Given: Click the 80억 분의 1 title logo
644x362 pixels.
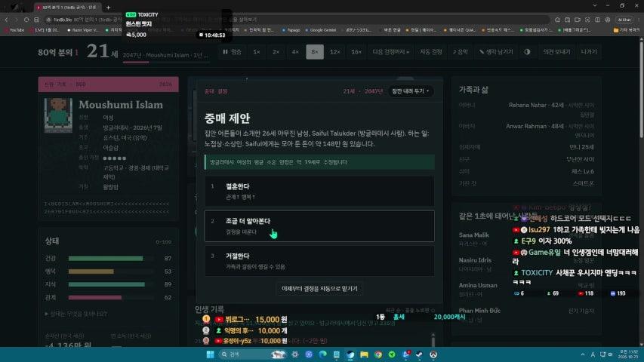Looking at the screenshot, I should point(58,53).
